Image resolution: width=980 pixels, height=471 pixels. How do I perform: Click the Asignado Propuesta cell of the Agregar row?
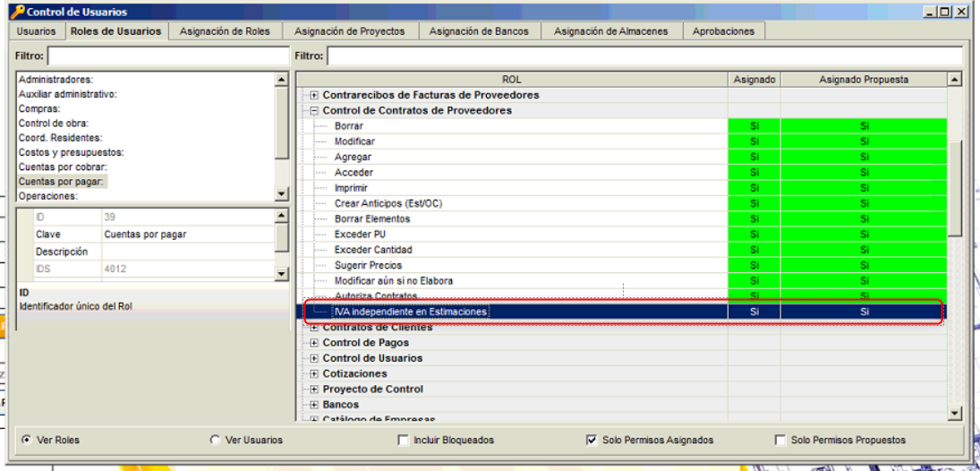click(x=865, y=157)
